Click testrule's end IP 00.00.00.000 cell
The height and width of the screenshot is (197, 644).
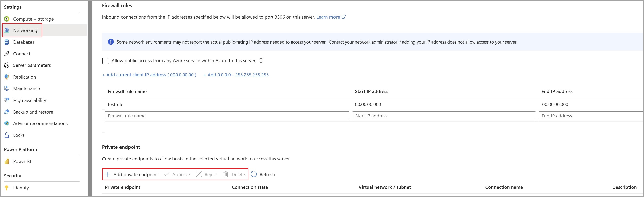pyautogui.click(x=555, y=104)
